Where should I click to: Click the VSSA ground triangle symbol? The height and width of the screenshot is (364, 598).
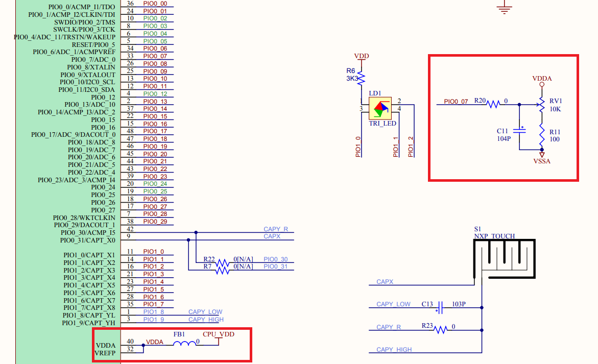[x=541, y=155]
